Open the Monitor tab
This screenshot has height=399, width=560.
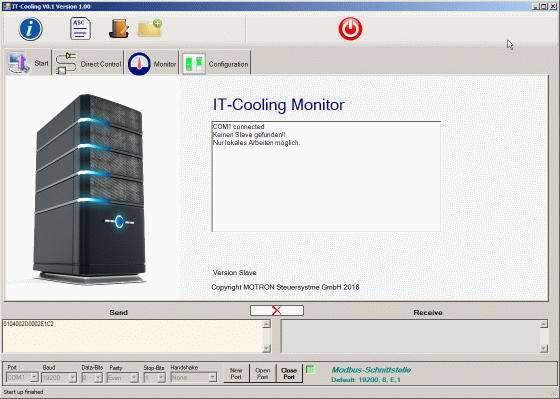pos(152,64)
